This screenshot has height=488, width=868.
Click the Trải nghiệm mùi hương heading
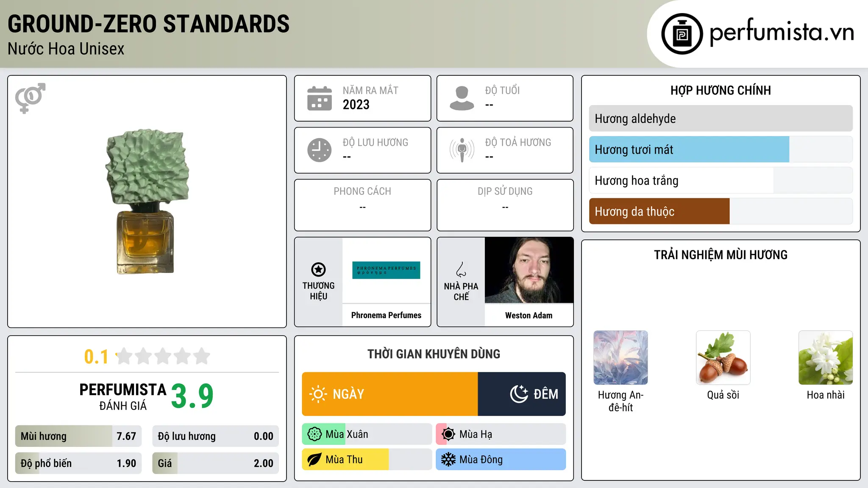pos(721,255)
